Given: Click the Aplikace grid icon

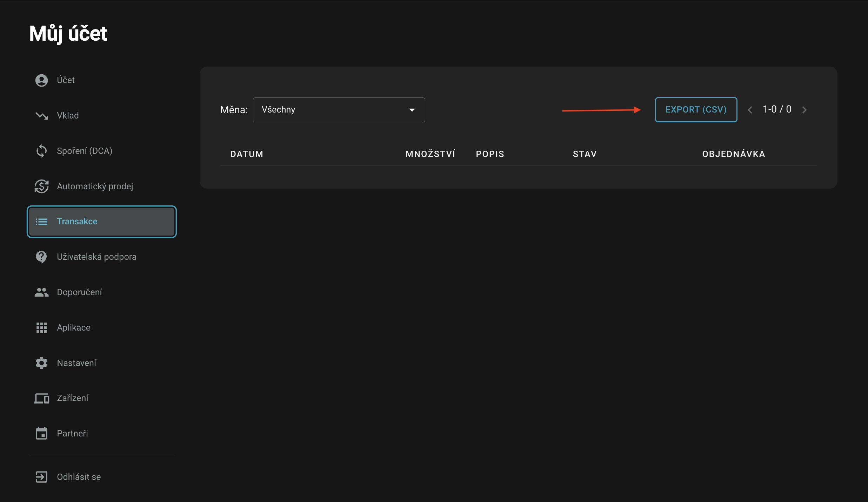Looking at the screenshot, I should (41, 328).
